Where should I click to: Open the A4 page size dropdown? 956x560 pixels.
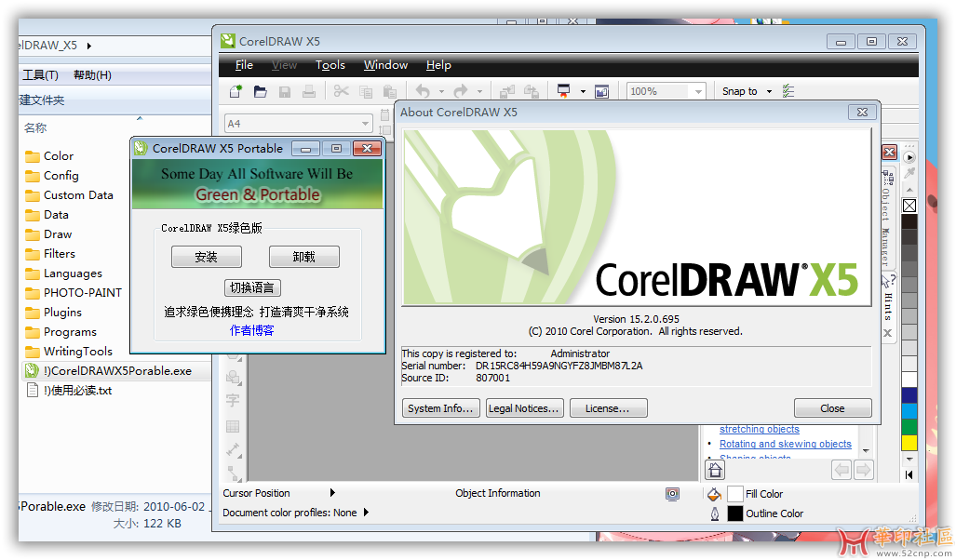click(x=365, y=124)
